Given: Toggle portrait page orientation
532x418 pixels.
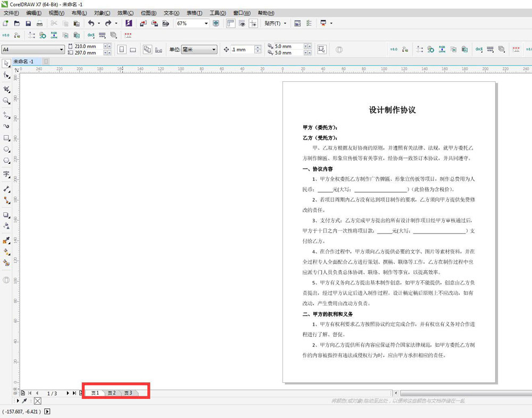Looking at the screenshot, I should [121, 49].
